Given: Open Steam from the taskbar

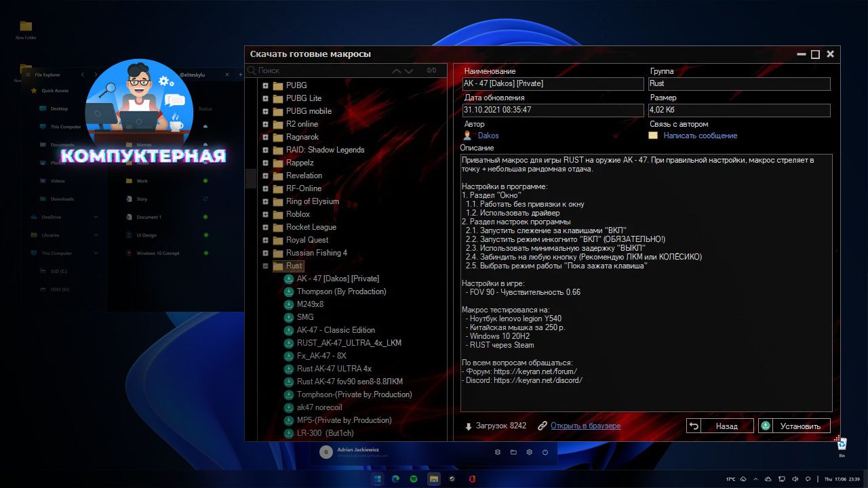Looking at the screenshot, I should point(452,479).
